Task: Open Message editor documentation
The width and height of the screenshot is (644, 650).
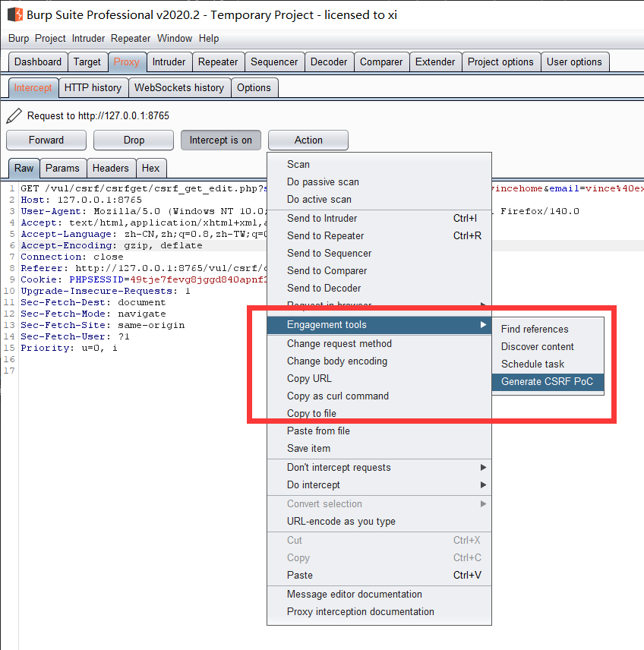Action: coord(379,594)
